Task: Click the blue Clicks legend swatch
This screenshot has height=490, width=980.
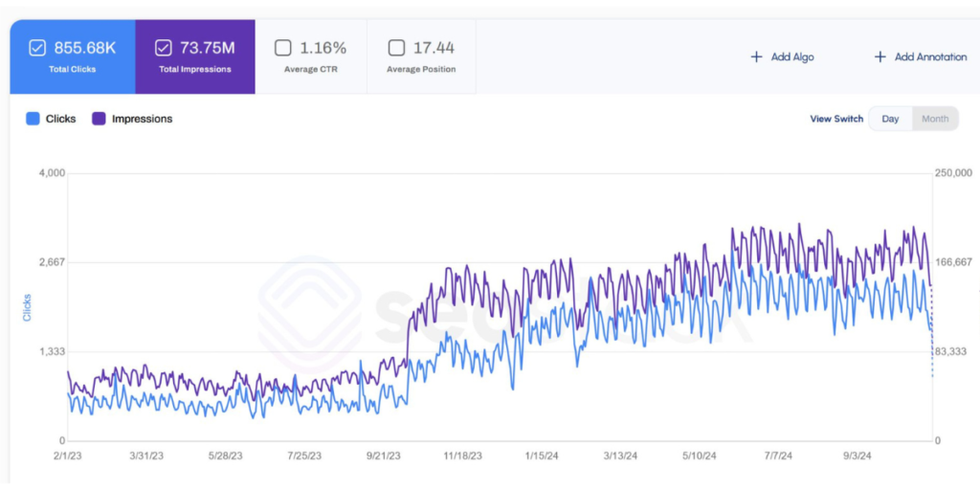Action: 33,119
